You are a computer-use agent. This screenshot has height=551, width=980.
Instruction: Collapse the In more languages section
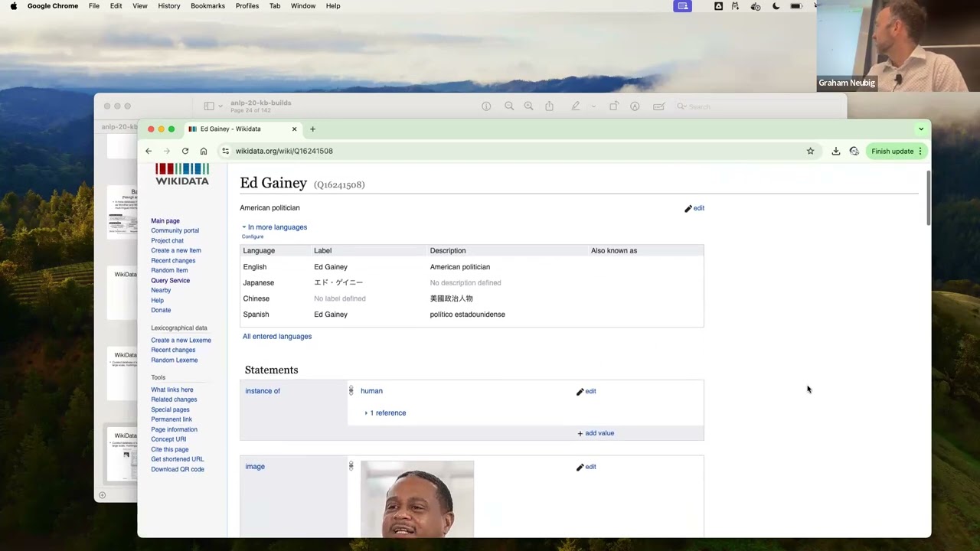pos(275,227)
